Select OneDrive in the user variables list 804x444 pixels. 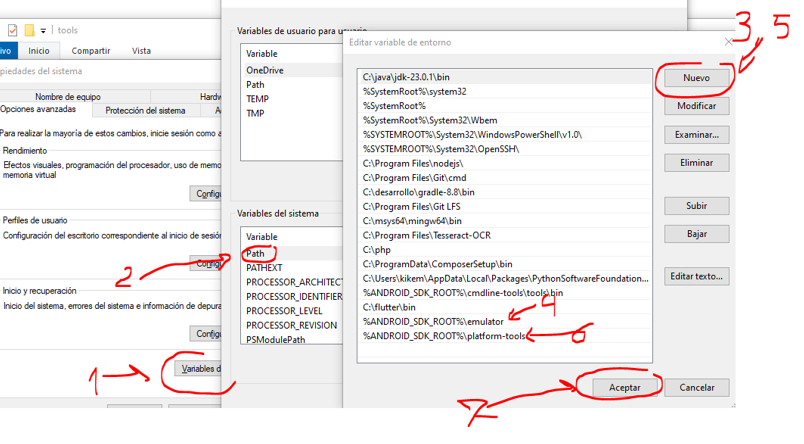pyautogui.click(x=265, y=71)
